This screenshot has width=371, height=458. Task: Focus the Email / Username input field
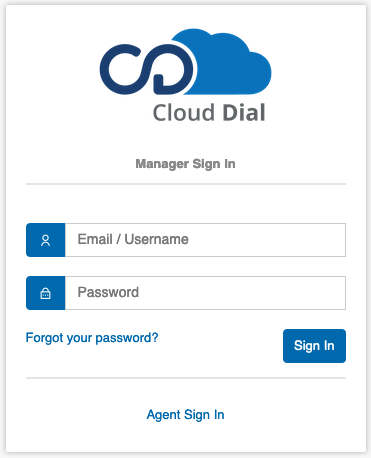[205, 240]
